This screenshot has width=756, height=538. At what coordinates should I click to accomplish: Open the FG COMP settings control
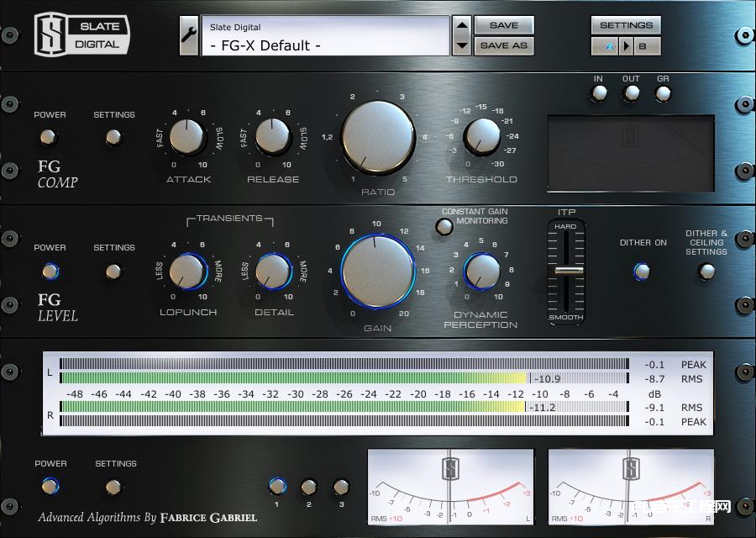113,137
